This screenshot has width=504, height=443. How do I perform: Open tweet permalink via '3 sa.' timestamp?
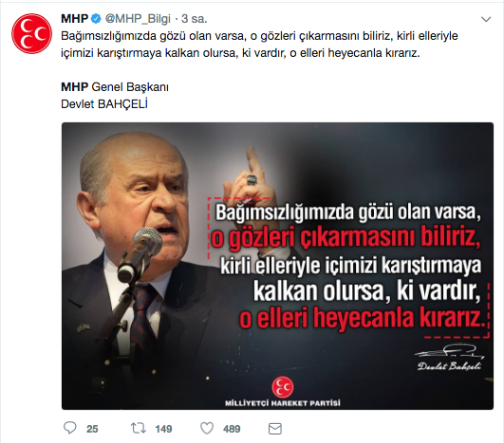point(195,19)
